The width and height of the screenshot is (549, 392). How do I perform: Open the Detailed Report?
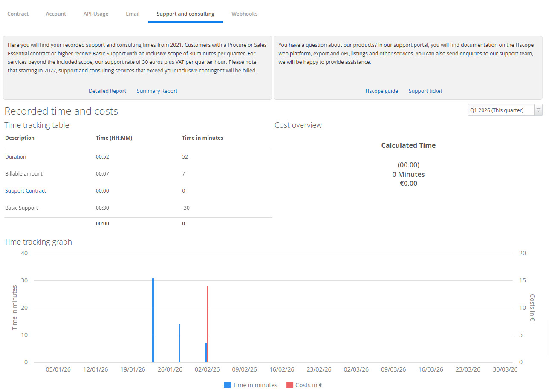[107, 91]
